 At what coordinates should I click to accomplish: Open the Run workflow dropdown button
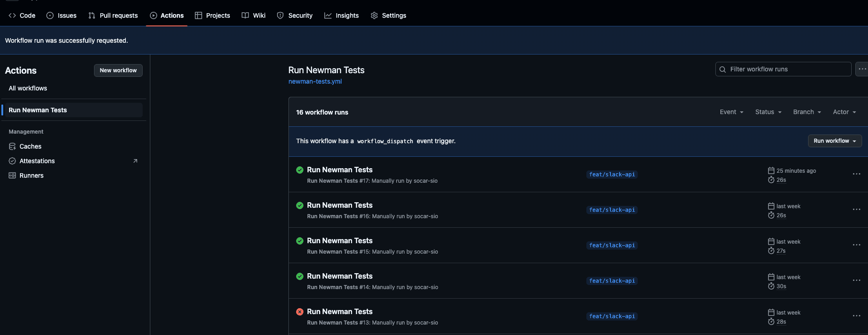tap(835, 141)
